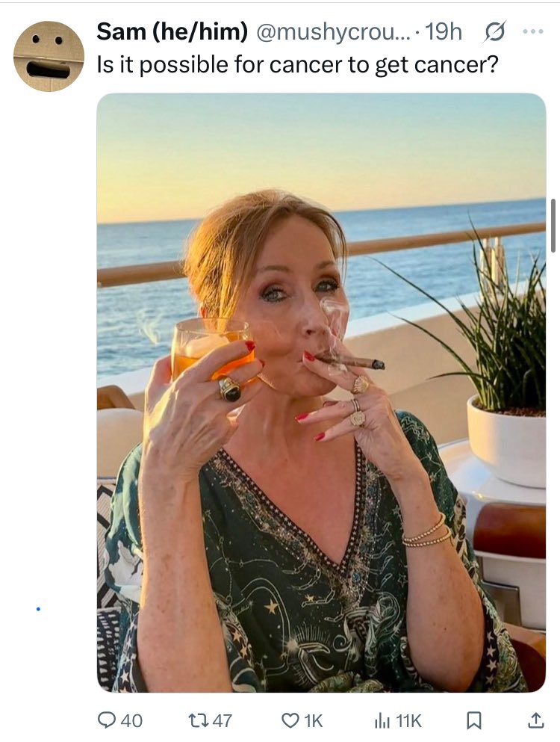Bookmark the tweet with the bookmark icon
The image size is (560, 742).
(474, 720)
